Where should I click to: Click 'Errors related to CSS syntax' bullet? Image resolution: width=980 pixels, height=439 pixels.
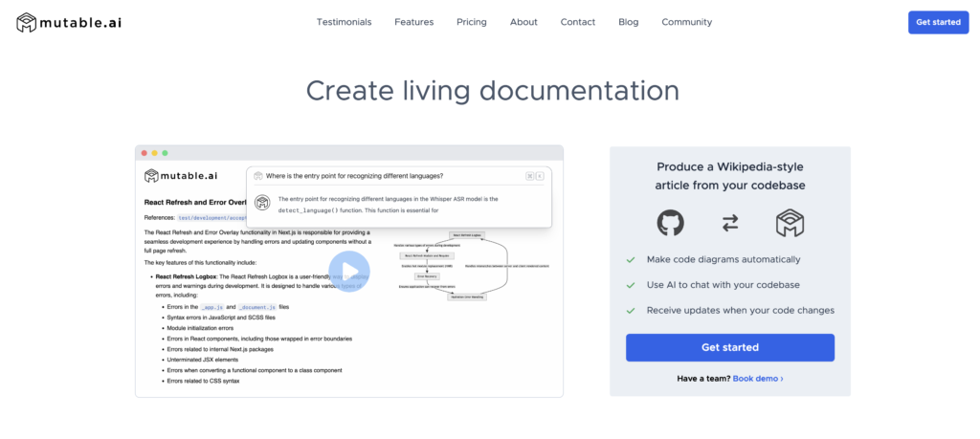click(x=203, y=381)
